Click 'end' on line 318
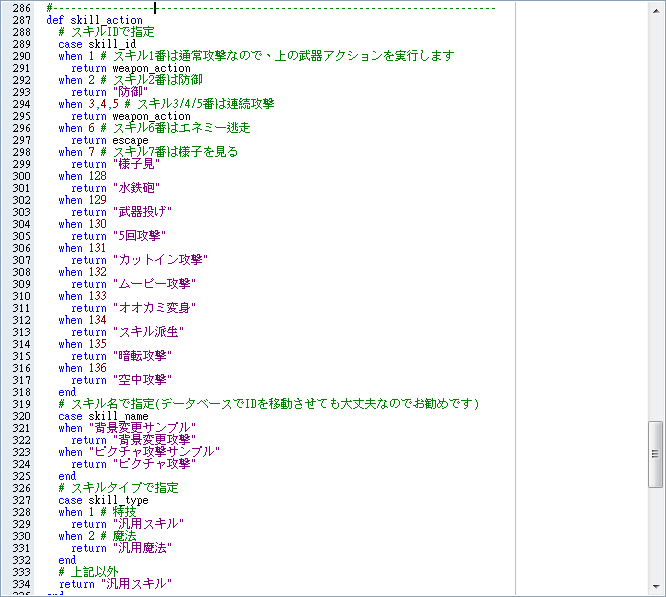The height and width of the screenshot is (597, 666). coord(67,392)
